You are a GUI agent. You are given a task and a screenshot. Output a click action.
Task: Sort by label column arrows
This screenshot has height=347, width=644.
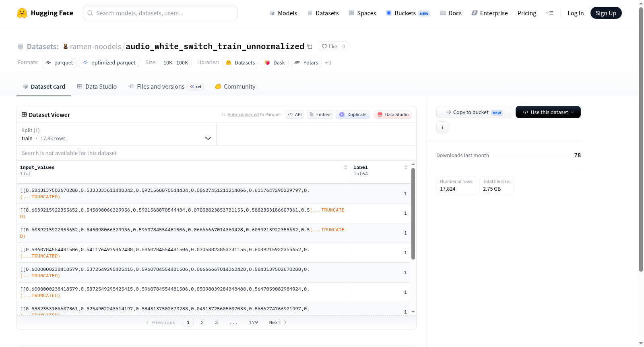pos(406,167)
